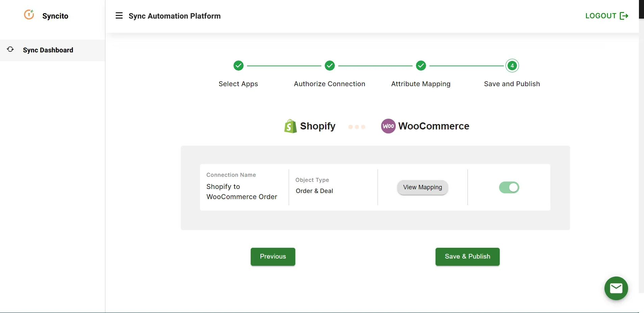
Task: Click the Authorize Connection checkmark icon
Action: 330,66
